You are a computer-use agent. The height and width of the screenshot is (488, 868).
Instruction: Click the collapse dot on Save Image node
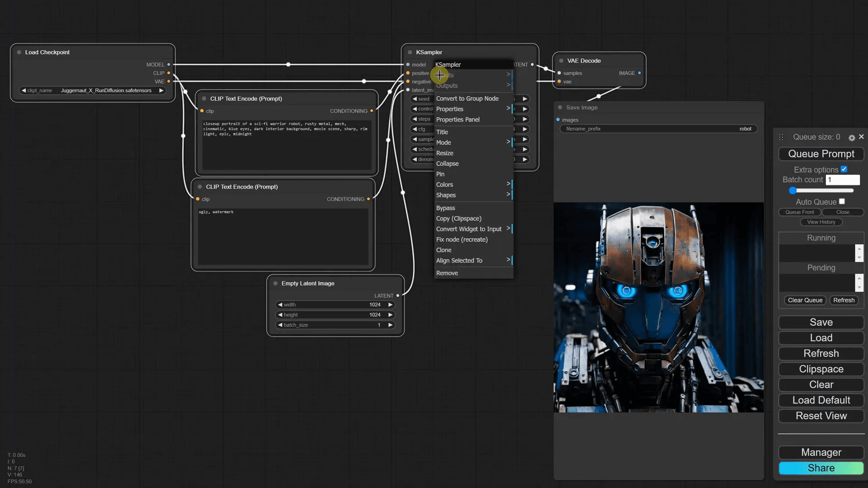(x=561, y=107)
